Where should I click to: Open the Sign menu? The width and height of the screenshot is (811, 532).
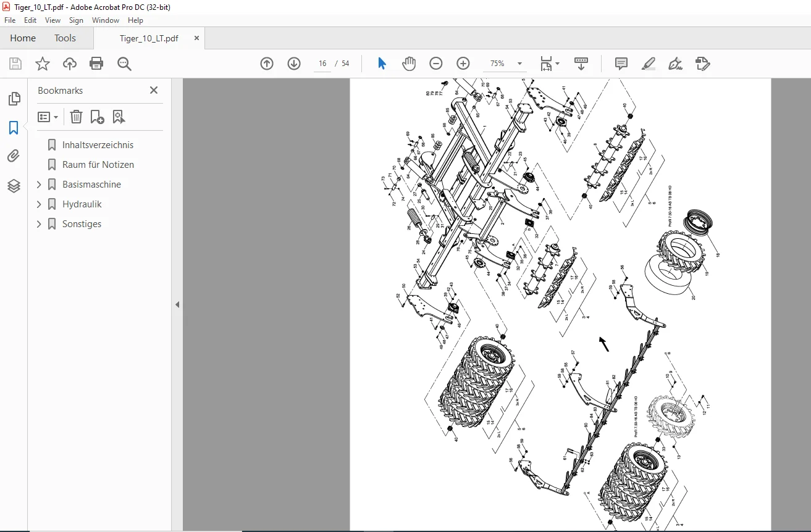pos(76,20)
